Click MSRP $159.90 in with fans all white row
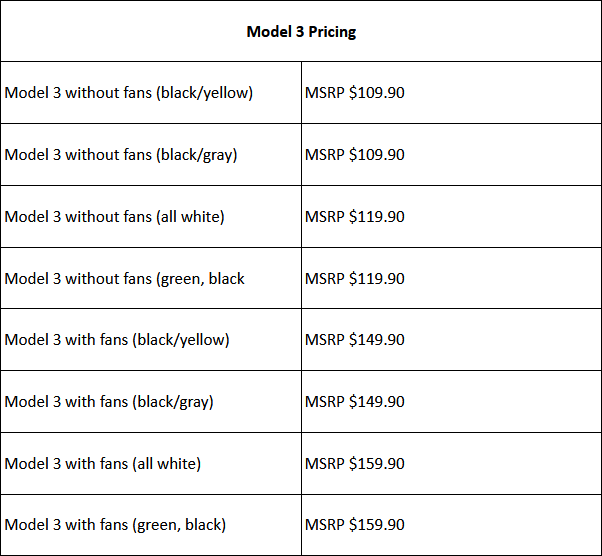 click(452, 463)
